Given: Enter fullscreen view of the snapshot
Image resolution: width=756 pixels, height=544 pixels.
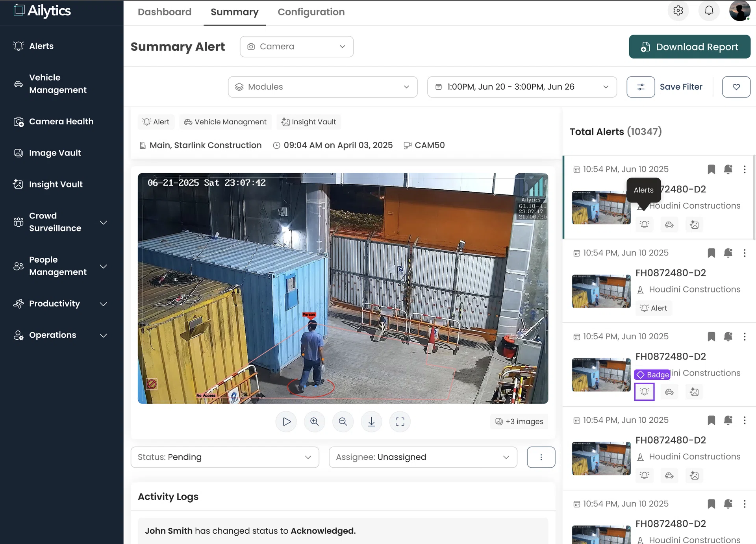Looking at the screenshot, I should pyautogui.click(x=400, y=422).
